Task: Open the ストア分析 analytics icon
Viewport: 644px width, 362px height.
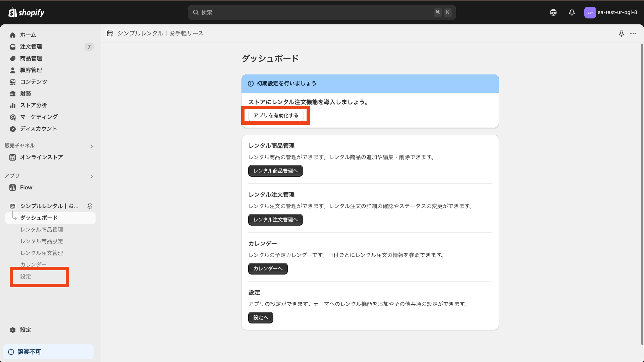Action: coord(12,105)
